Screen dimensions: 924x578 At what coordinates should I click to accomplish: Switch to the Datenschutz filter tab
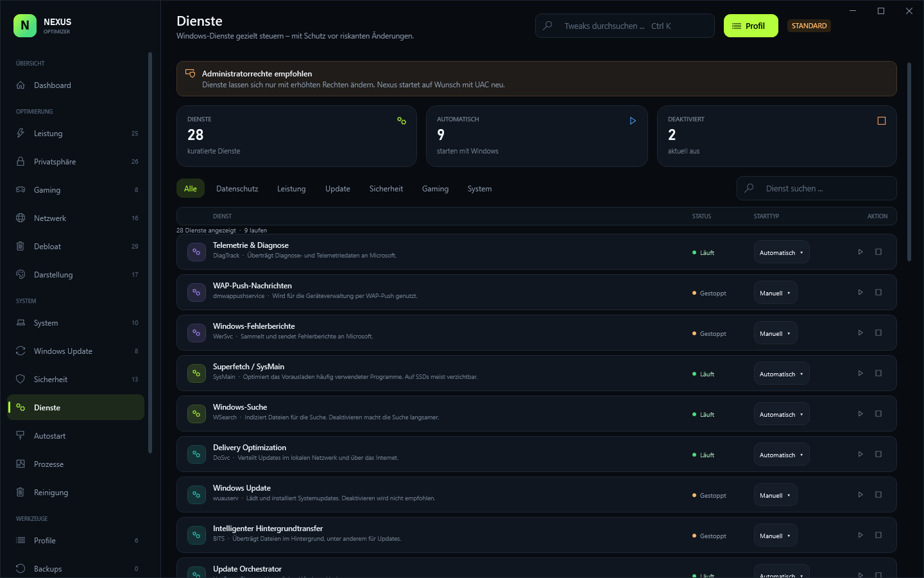pos(237,189)
